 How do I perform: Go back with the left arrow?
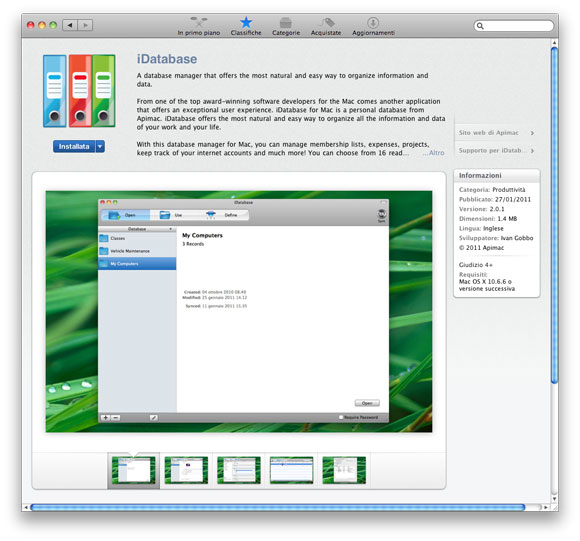pyautogui.click(x=70, y=25)
